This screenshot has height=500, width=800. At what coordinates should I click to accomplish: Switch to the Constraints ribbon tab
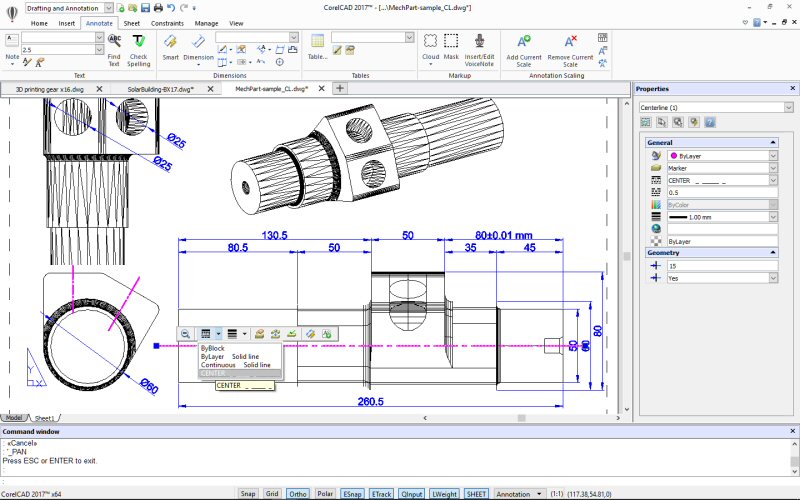click(x=166, y=22)
